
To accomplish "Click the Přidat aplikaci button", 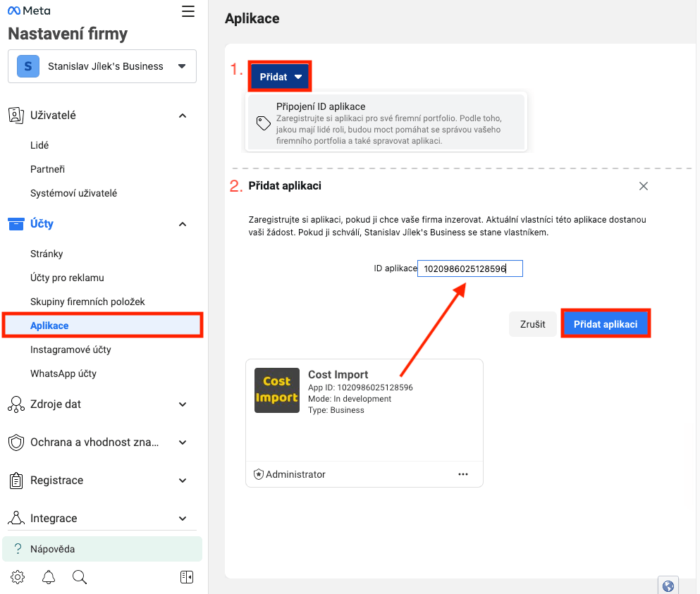I will coord(605,324).
